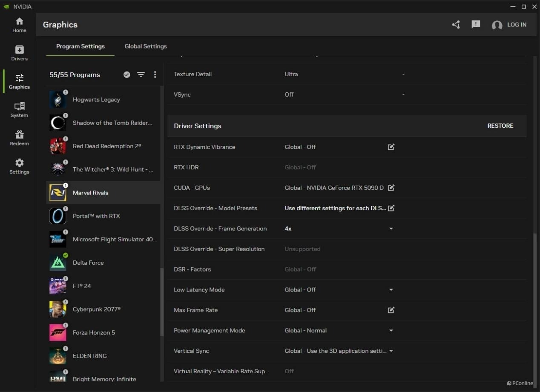
Task: Expand Power Management Mode dropdown
Action: point(391,331)
